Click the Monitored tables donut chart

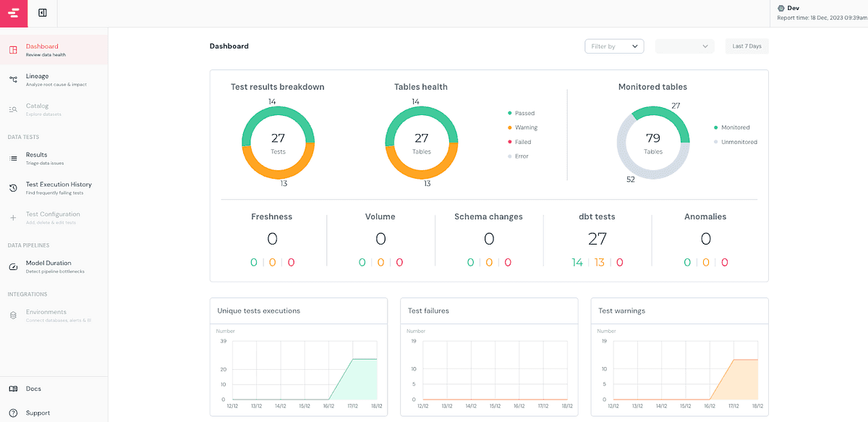[653, 143]
